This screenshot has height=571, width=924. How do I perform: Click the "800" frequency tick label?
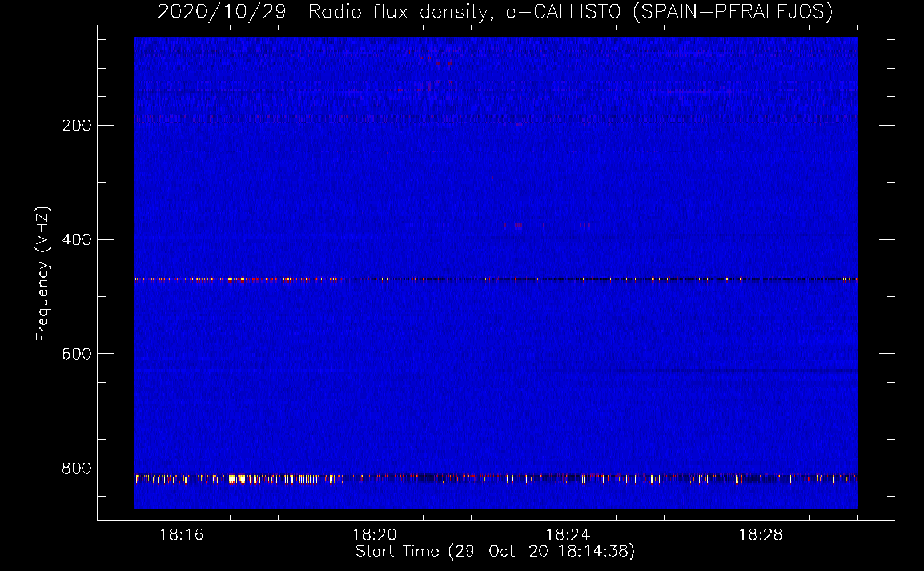(x=77, y=468)
